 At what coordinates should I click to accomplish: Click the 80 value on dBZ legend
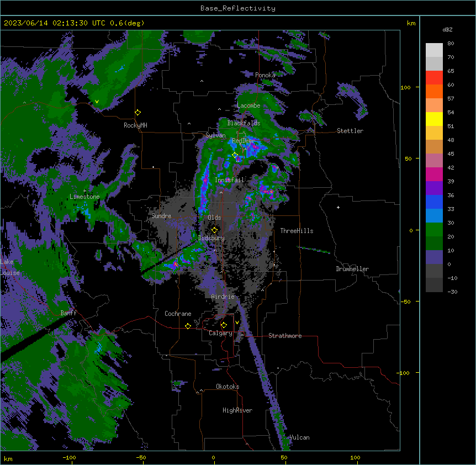tap(451, 44)
